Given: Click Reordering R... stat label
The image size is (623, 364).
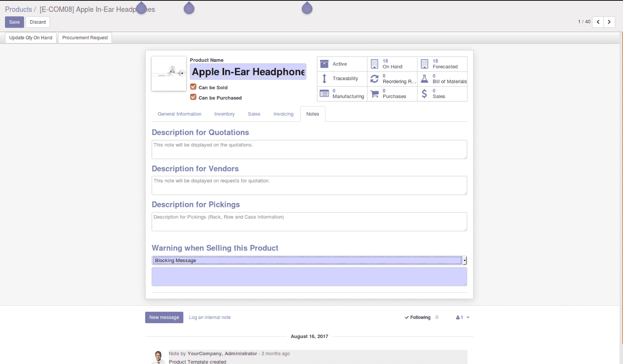Looking at the screenshot, I should (399, 79).
